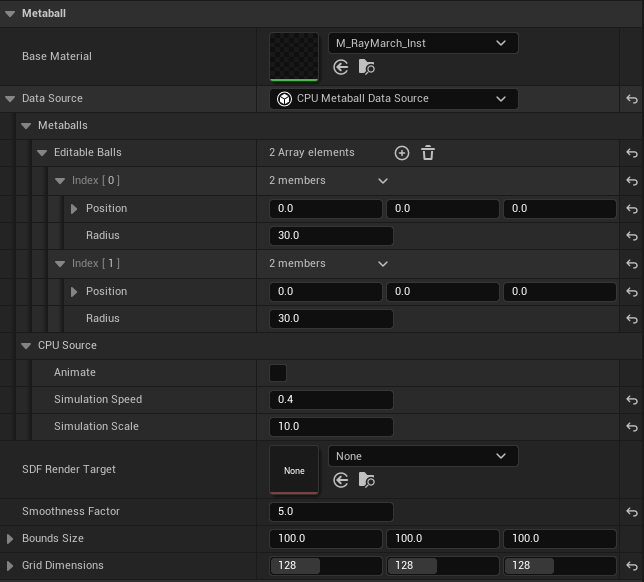644x582 pixels.
Task: Browse to SDF Render Target asset icon
Action: tap(366, 480)
